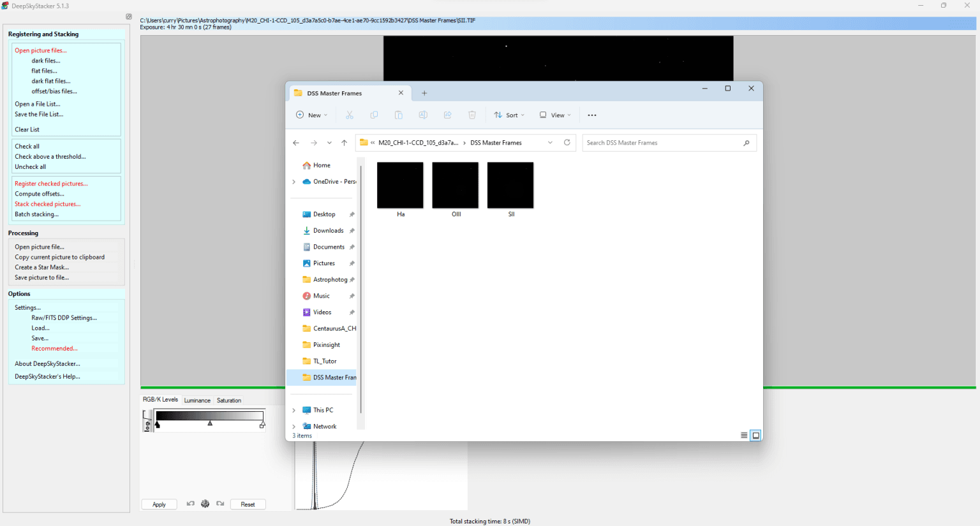Click the back arrow in File Explorer
Screen dimensions: 980x526
pyautogui.click(x=296, y=143)
